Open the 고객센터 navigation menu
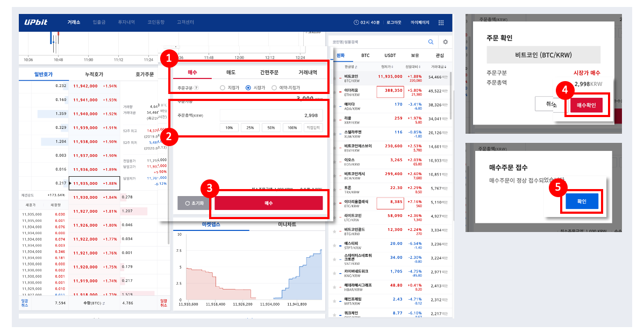This screenshot has width=644, height=333. pyautogui.click(x=185, y=22)
